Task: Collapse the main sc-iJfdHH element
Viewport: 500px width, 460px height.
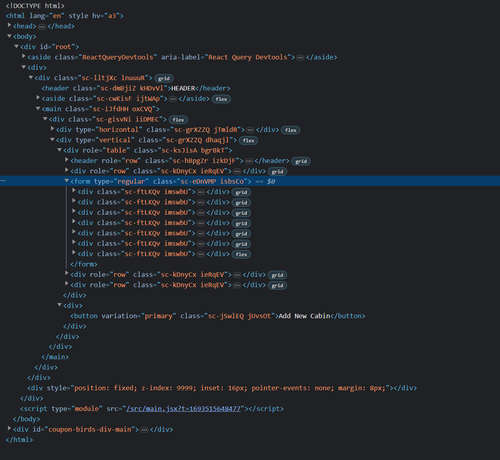Action: tap(38, 108)
